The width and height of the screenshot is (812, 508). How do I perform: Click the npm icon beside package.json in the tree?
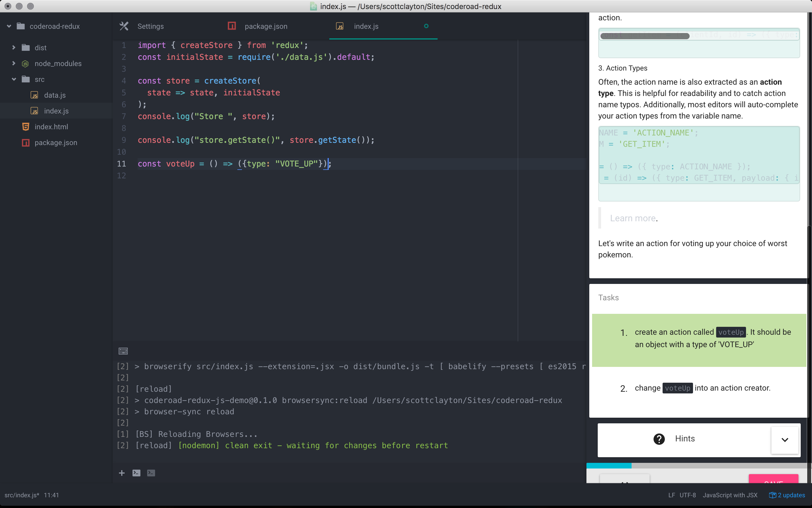point(25,143)
